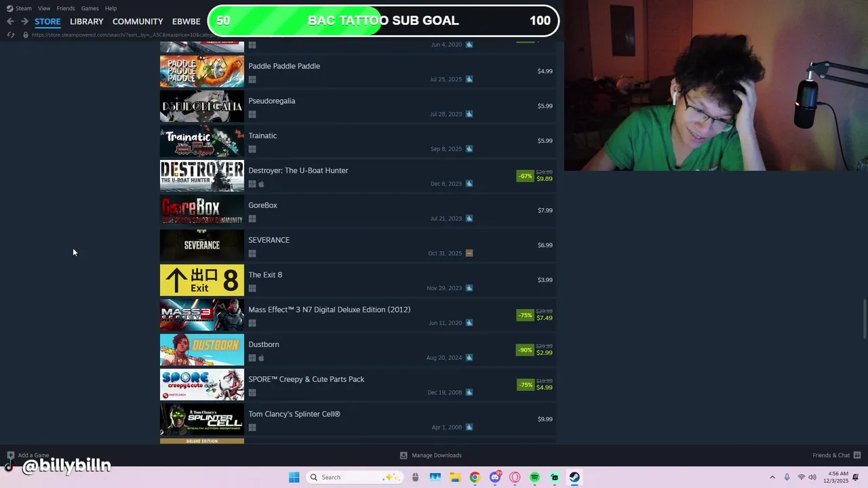Click the Splinter Cell capsule image
The image size is (868, 488).
point(202,419)
